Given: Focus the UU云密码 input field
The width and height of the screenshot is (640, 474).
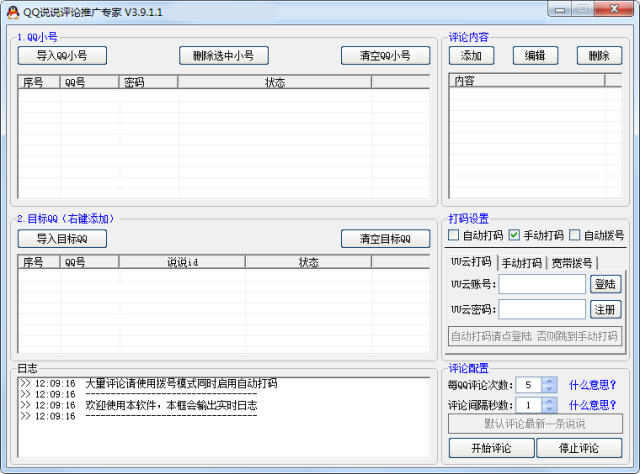Looking at the screenshot, I should tap(542, 309).
